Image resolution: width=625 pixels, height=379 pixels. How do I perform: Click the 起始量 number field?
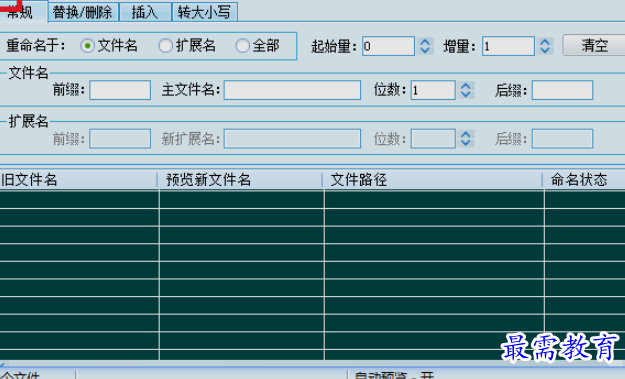[388, 46]
